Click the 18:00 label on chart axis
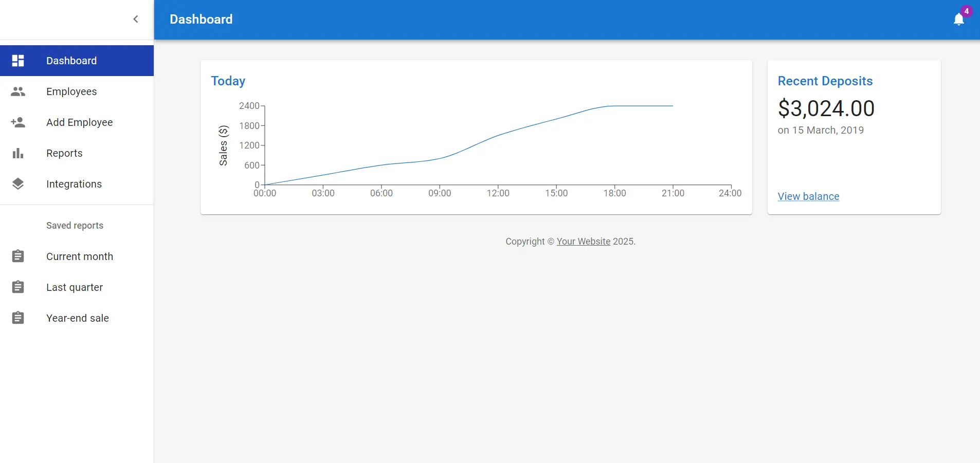 [614, 193]
